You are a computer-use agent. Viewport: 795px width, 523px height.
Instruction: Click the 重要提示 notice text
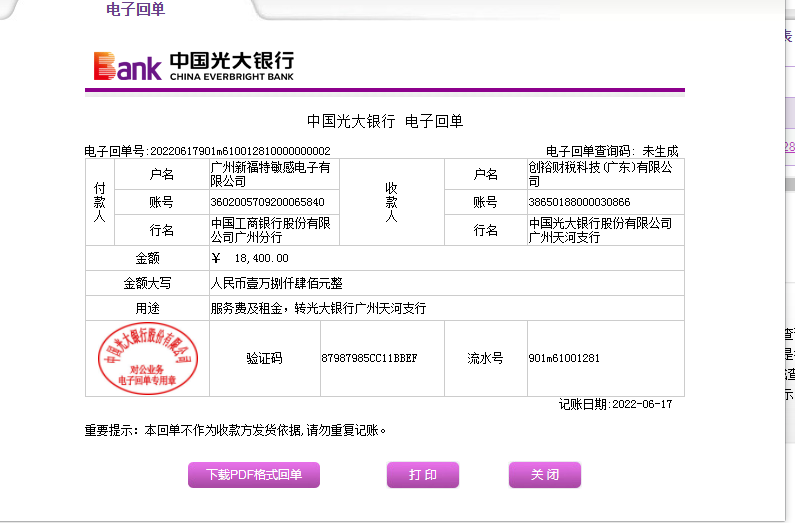click(x=235, y=431)
